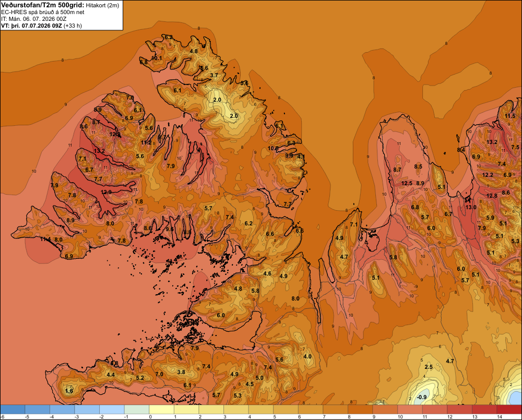Pick the legend swatch between 6 and 7
The image size is (522, 420).
point(311,410)
